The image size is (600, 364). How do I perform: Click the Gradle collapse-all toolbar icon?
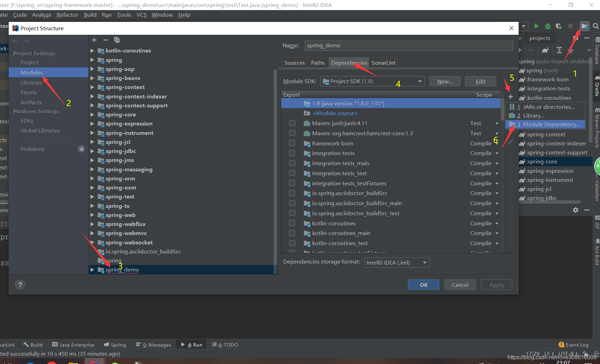point(570,50)
